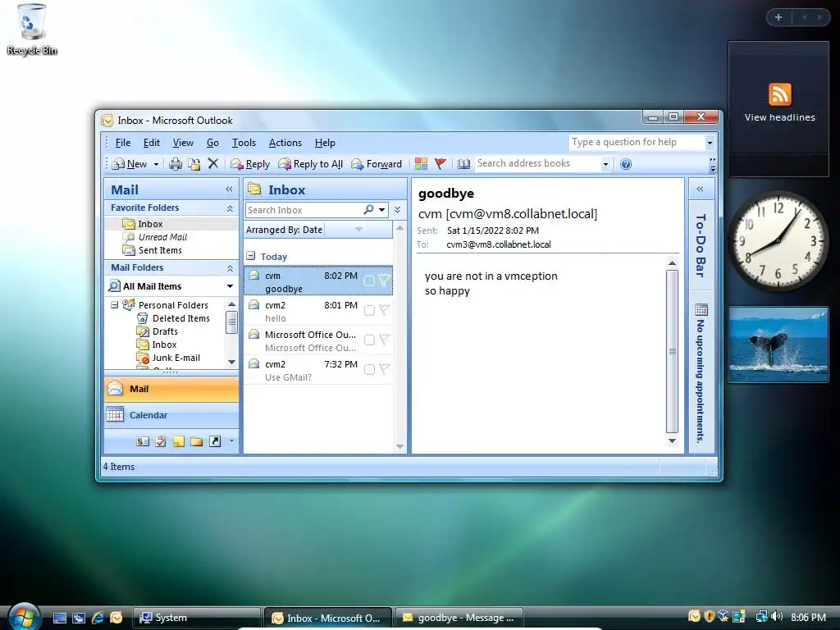Open the New button dropdown arrow
The image size is (840, 630).
(156, 164)
